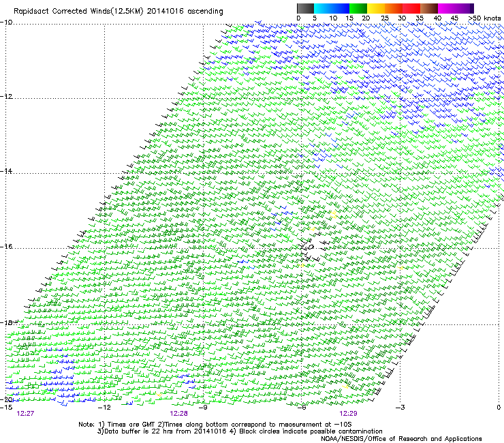Image resolution: width=504 pixels, height=443 pixels.
Task: Select the cyan 5-10 knots legend swatch
Action: [x=322, y=8]
